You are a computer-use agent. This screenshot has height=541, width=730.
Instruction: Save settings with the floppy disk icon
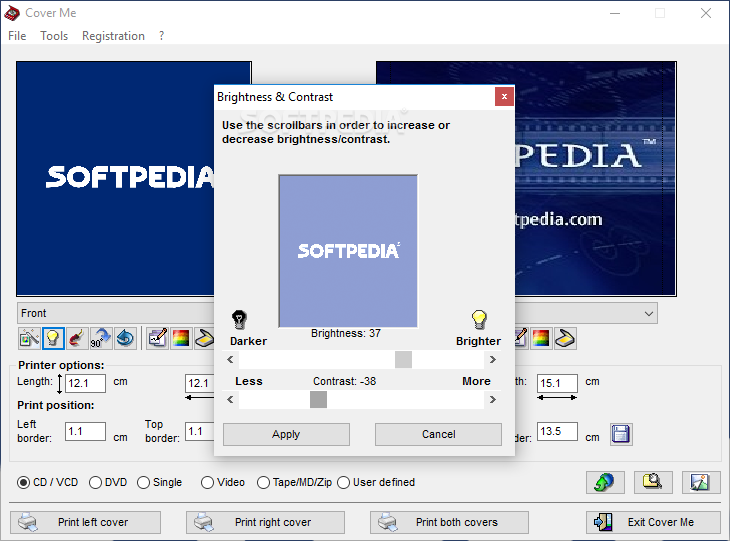[x=621, y=434]
